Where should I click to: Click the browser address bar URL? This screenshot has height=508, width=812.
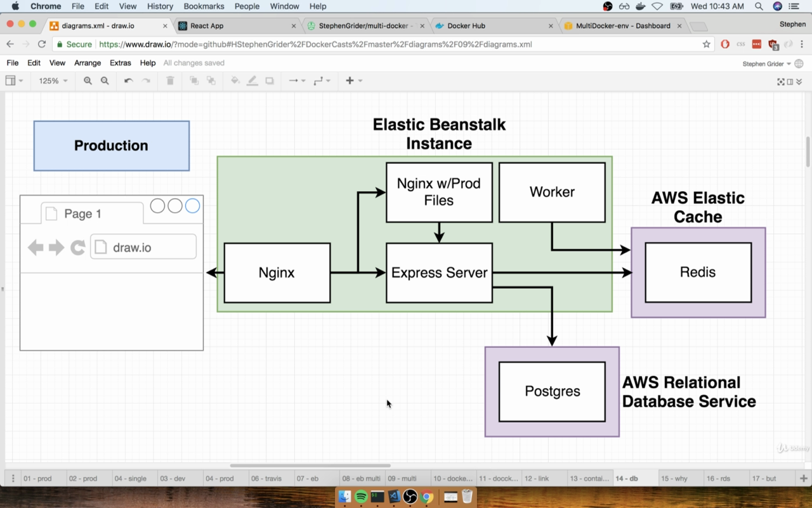pos(315,44)
